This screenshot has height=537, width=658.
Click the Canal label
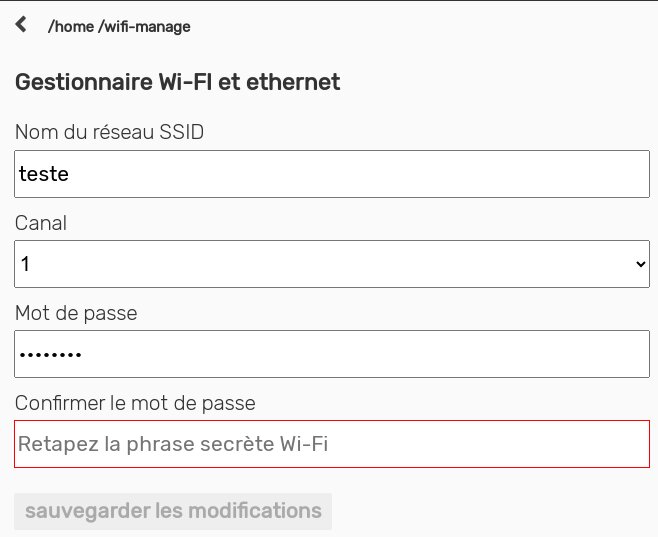tap(41, 223)
